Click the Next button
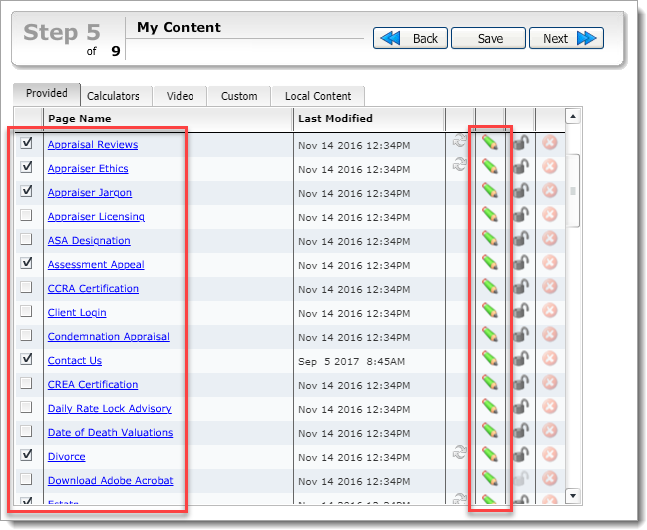 click(x=567, y=38)
